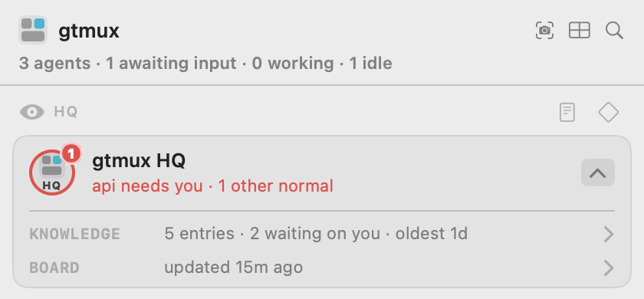Open '5 entries · 2 waiting on you' summary
The height and width of the screenshot is (299, 644).
pos(272,234)
